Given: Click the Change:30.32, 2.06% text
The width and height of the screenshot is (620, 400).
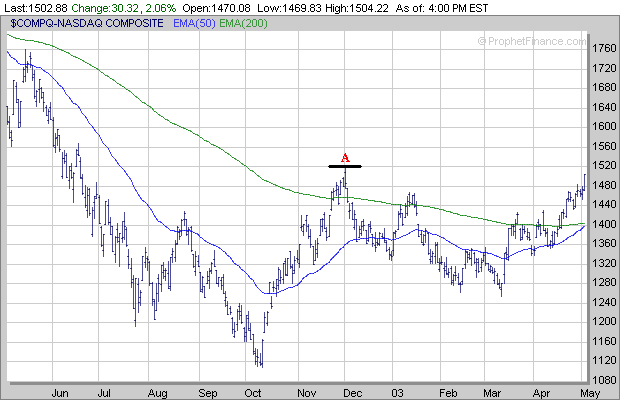Looking at the screenshot, I should tap(124, 8).
